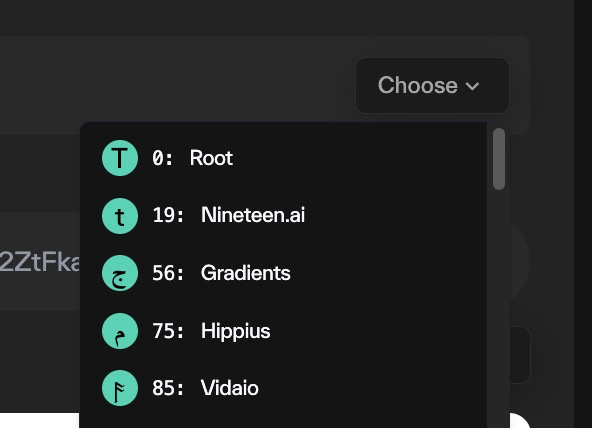Click the Root subnet T icon
This screenshot has height=428, width=592.
click(120, 158)
